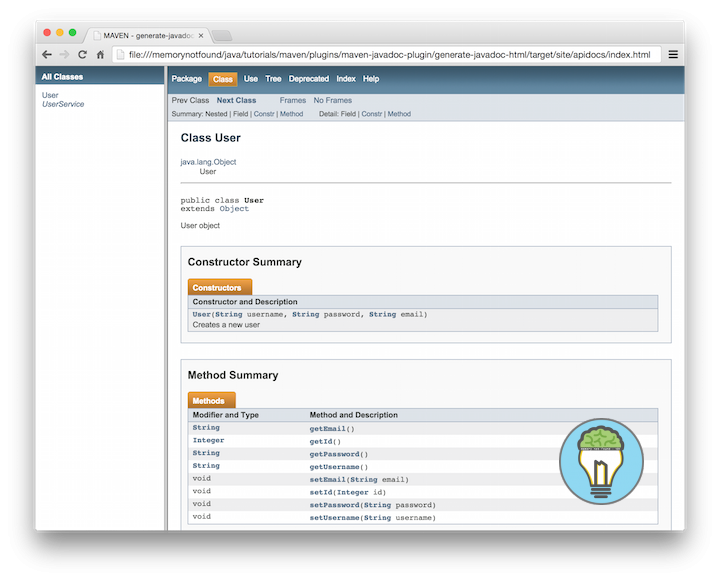Open the Chrome hamburger menu
The height and width of the screenshot is (581, 720).
(x=673, y=55)
